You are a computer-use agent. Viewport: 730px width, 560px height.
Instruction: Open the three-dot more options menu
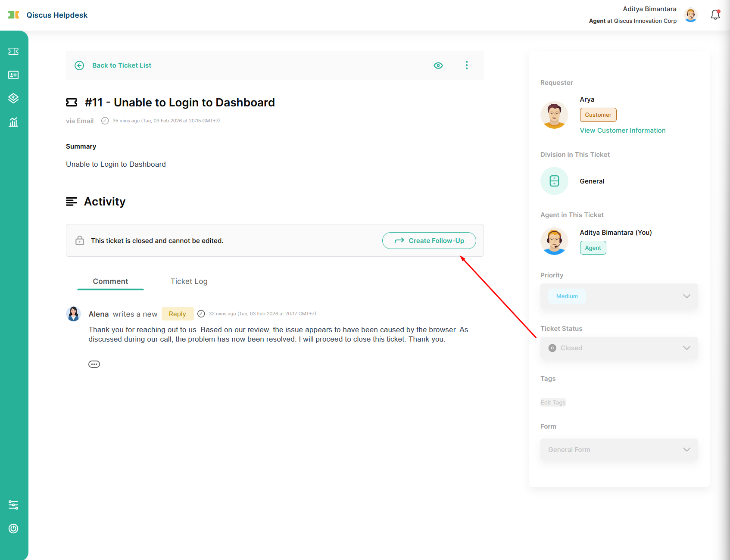coord(466,65)
